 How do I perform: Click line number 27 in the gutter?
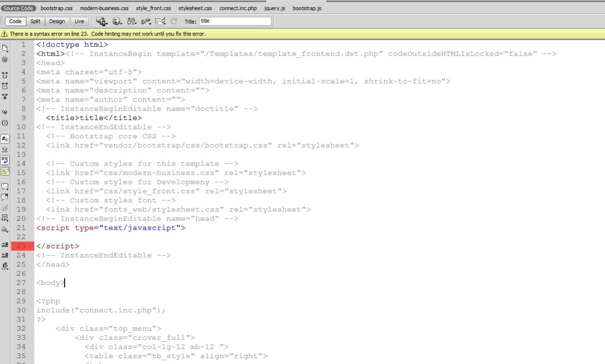21,283
